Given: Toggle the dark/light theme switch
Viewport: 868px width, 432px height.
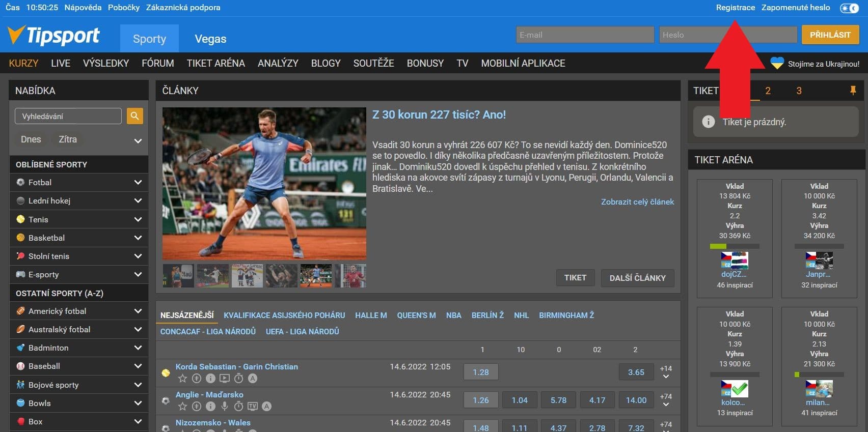Looking at the screenshot, I should [x=849, y=8].
